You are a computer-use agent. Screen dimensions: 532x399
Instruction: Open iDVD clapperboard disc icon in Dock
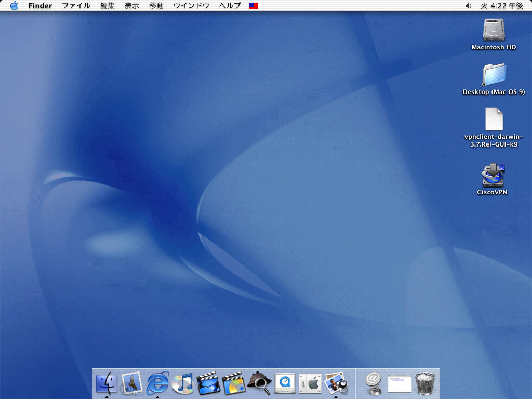[x=234, y=383]
